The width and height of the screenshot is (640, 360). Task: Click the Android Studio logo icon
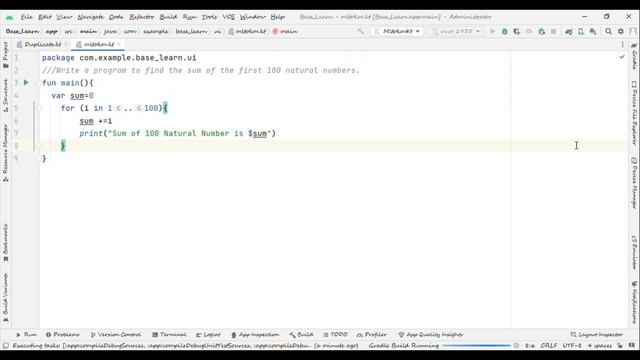[9, 17]
